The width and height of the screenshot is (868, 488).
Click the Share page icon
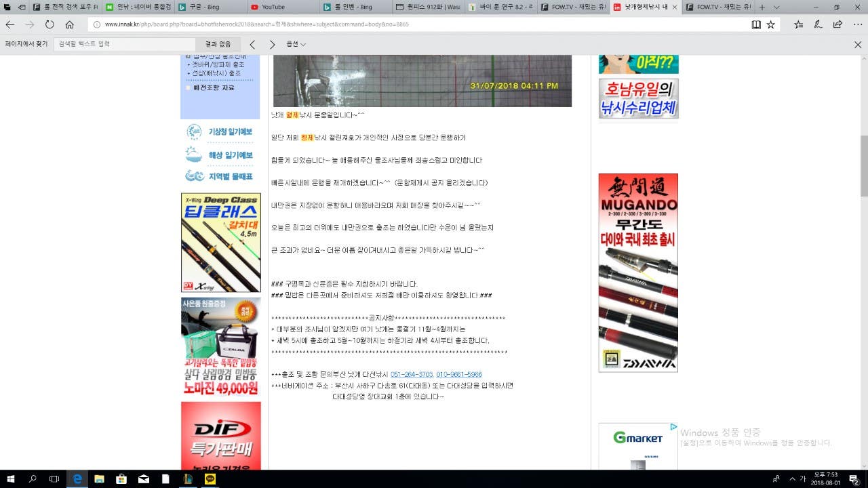pyautogui.click(x=838, y=24)
